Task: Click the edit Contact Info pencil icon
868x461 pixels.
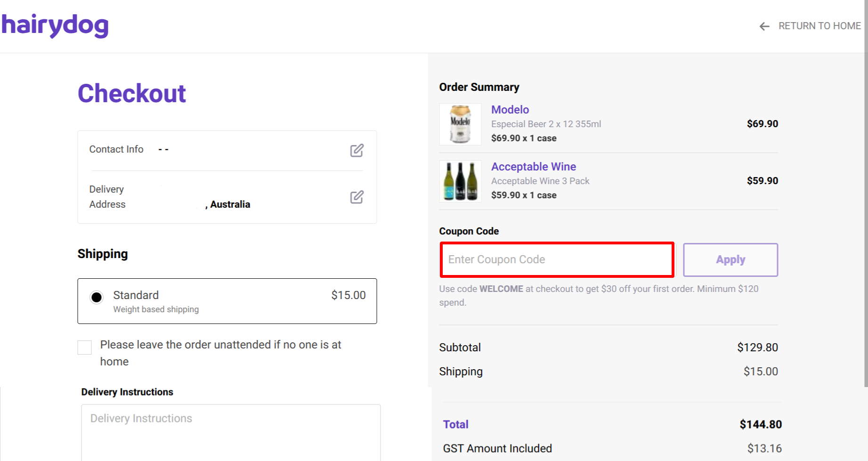Action: coord(357,150)
